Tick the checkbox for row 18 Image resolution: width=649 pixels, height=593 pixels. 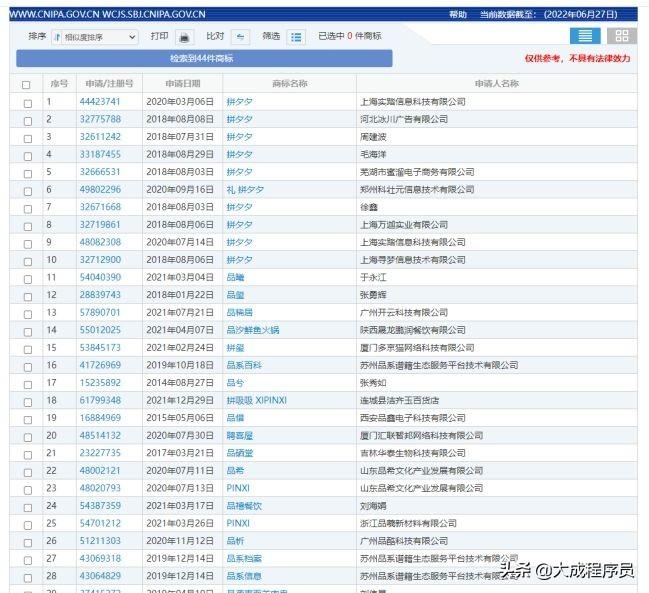(27, 400)
